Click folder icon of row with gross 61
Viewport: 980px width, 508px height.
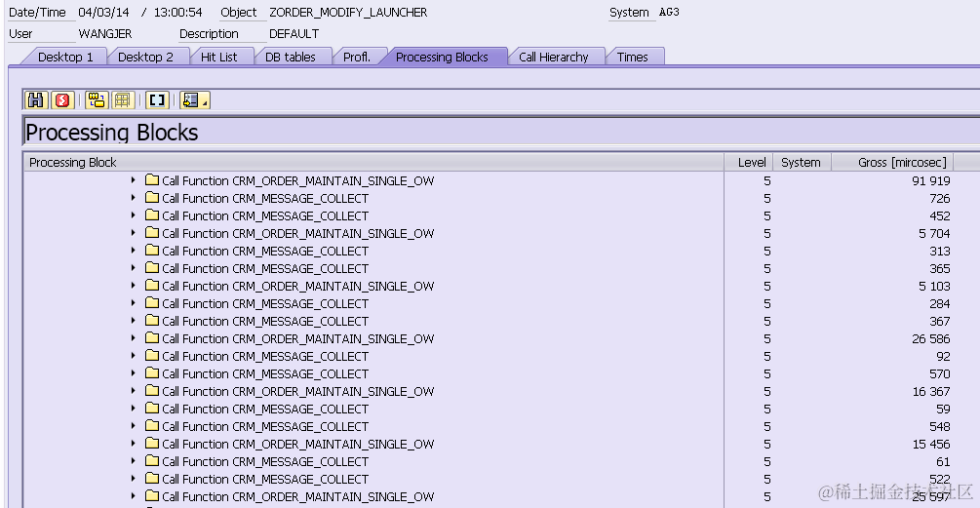pyautogui.click(x=152, y=460)
